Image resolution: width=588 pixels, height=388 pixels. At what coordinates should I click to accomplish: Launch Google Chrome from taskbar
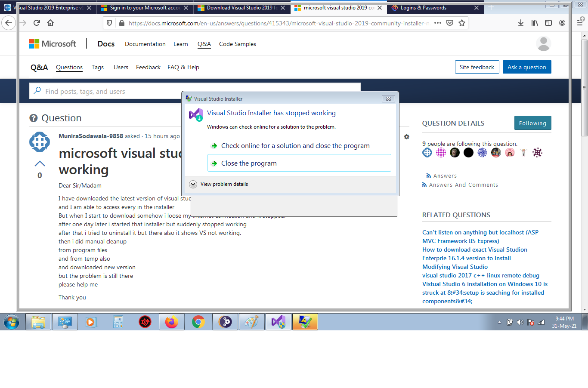(x=198, y=322)
